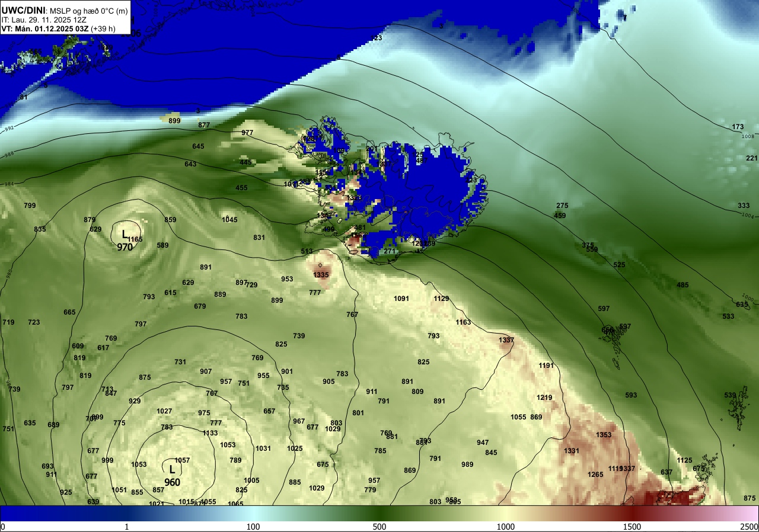
Task: Click the 485 height value
Action: (x=683, y=285)
